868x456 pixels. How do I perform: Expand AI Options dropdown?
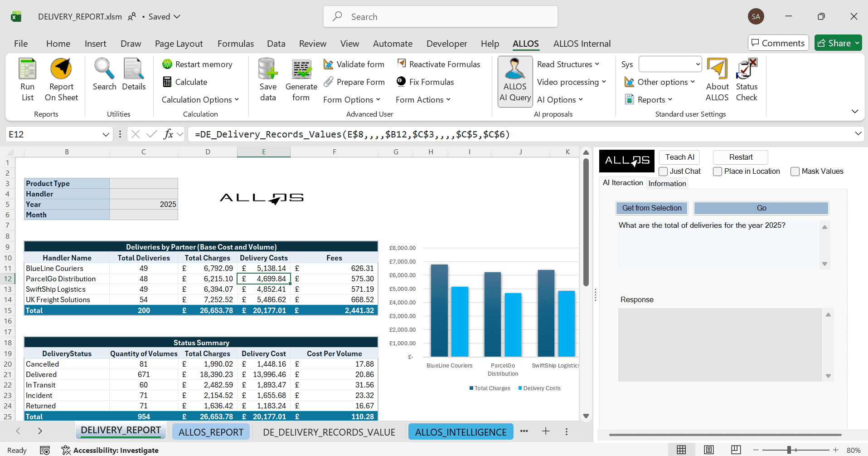[560, 99]
